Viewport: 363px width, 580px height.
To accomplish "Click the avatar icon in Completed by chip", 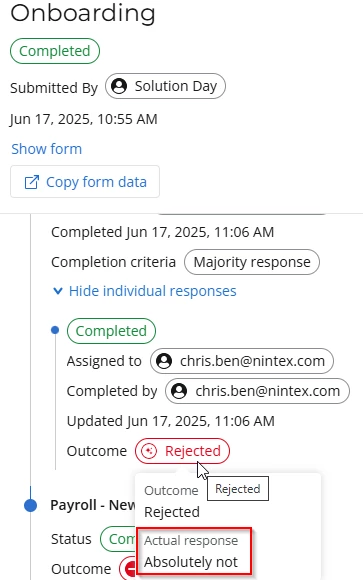I will tap(179, 391).
